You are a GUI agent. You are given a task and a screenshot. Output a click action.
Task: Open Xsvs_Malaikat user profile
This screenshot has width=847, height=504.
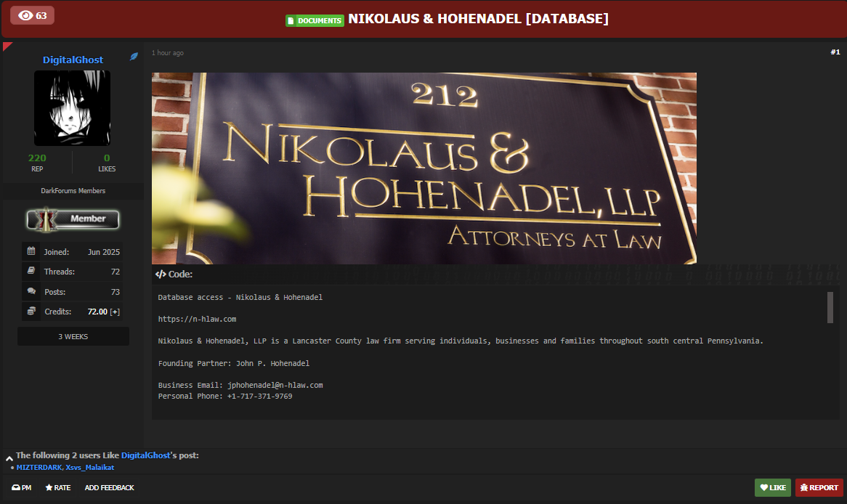(89, 468)
